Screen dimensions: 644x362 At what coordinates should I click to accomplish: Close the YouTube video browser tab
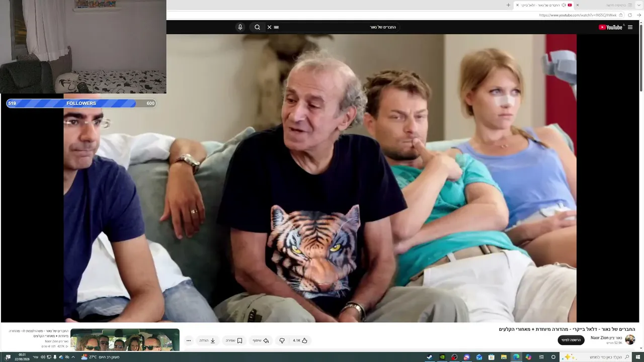click(517, 5)
